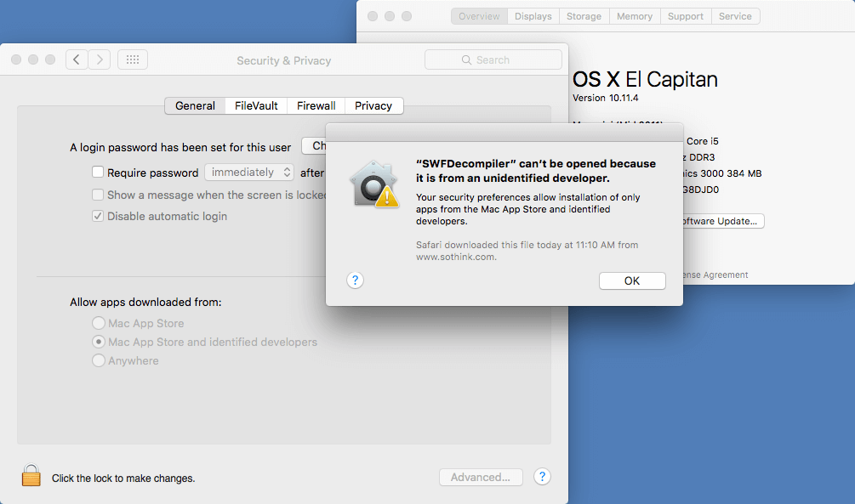This screenshot has height=504, width=855.
Task: Open Service tab in About This Mac
Action: 735,16
